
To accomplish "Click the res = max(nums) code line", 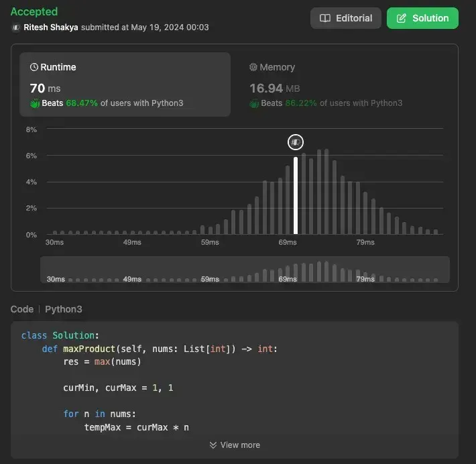I will tap(102, 362).
